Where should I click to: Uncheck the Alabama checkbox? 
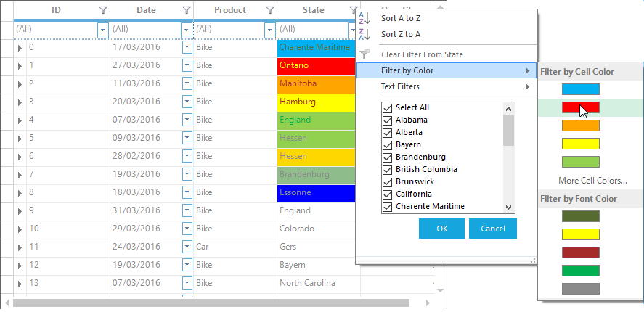387,120
